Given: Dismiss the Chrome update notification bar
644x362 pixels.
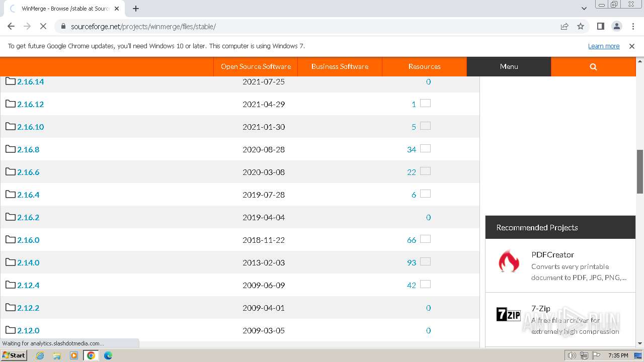Looking at the screenshot, I should (632, 46).
